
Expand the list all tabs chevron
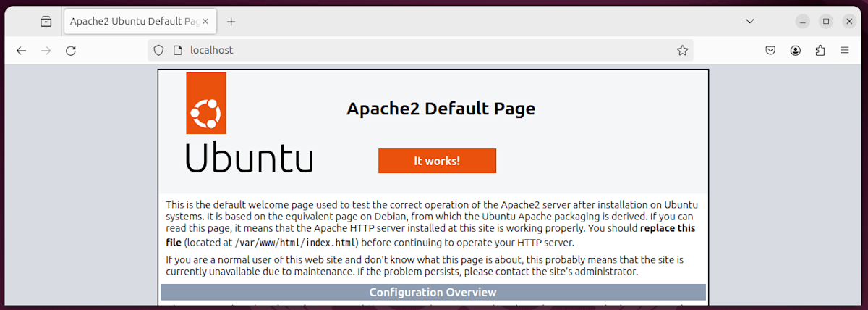[750, 21]
